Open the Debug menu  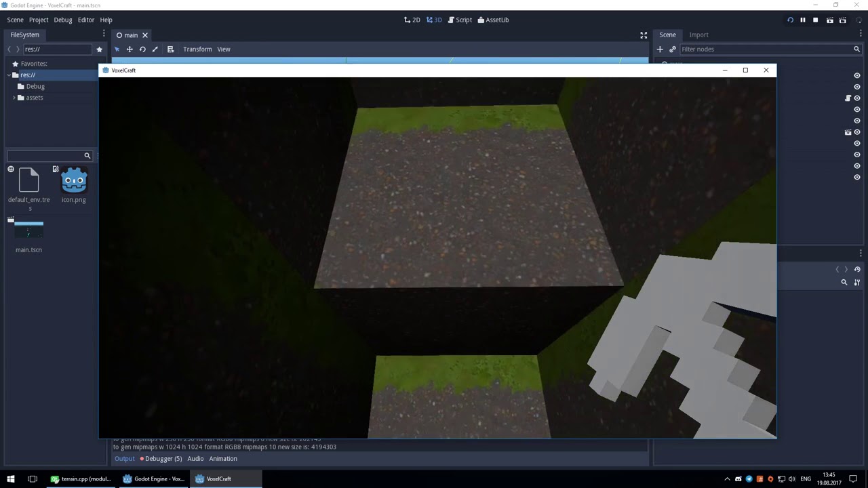pyautogui.click(x=63, y=20)
